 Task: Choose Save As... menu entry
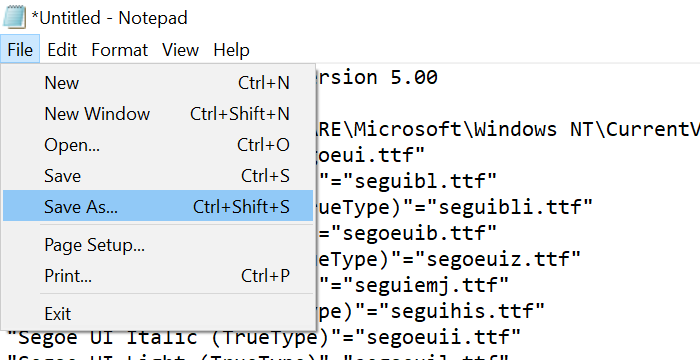pyautogui.click(x=158, y=206)
